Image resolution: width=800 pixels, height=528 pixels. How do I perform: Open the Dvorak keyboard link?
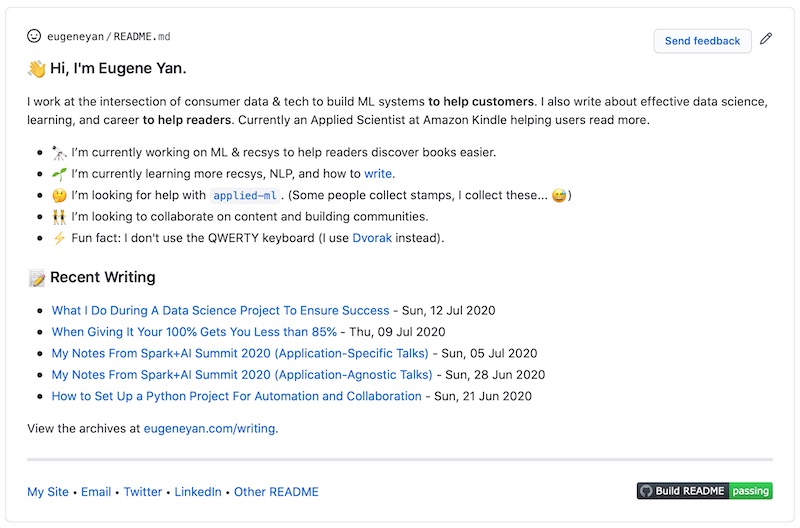point(372,238)
